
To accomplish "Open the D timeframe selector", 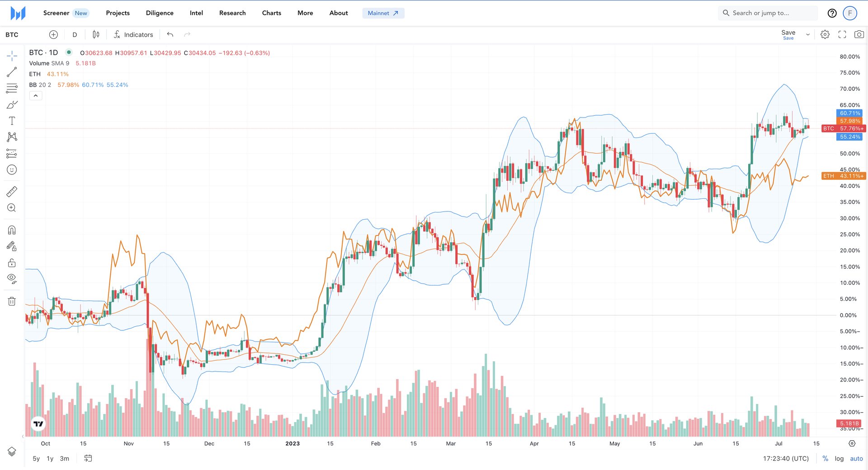I will (x=75, y=34).
